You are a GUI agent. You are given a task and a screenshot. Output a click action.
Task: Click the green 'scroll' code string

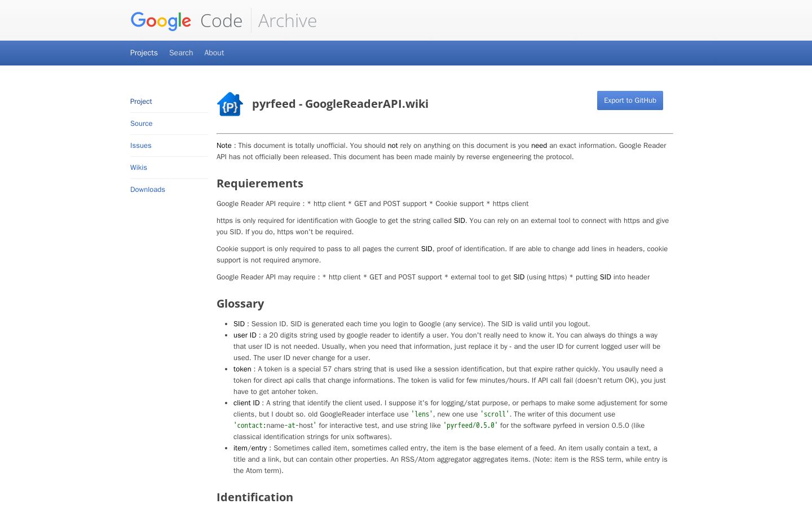[495, 414]
